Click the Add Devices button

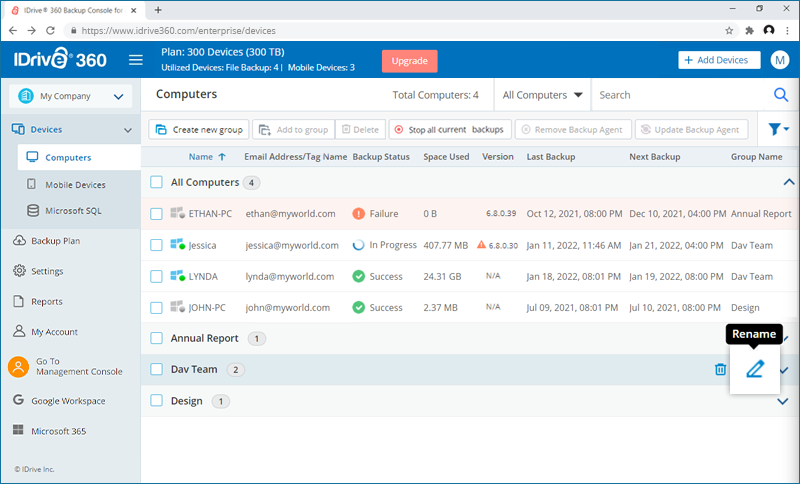tap(719, 60)
